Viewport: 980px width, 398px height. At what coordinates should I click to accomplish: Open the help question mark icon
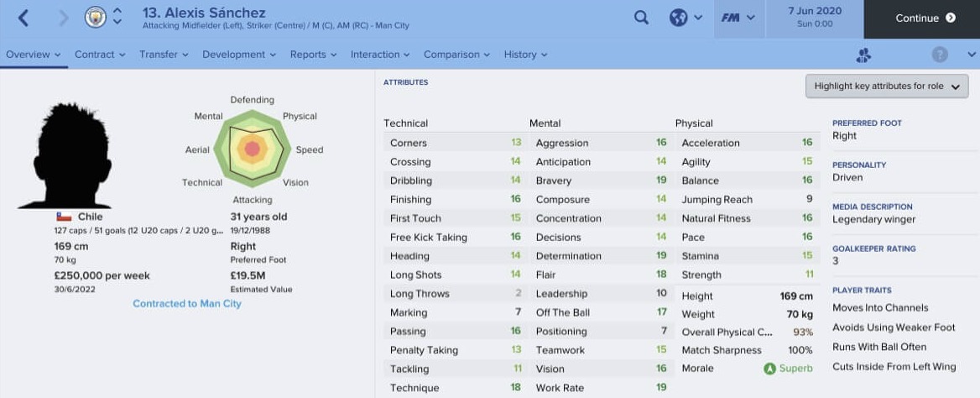[940, 55]
